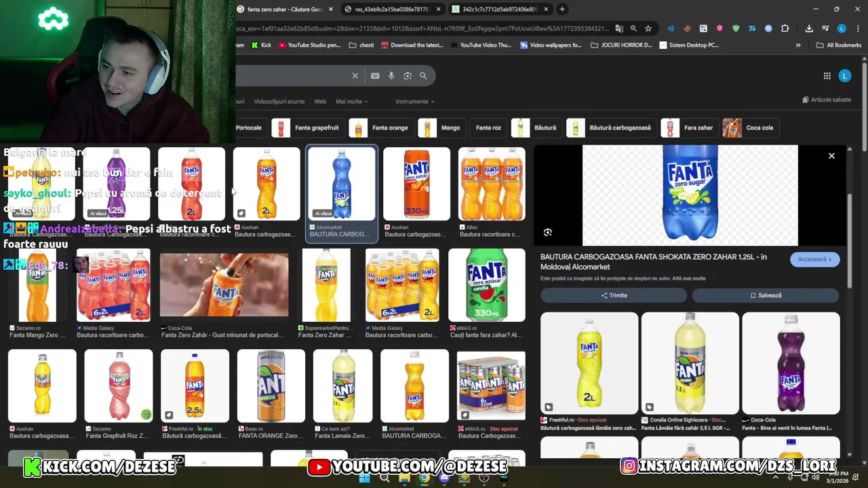Open Beau.ro 'FANTA ORANGE Zero' can result
Viewport: 868px width, 488px height.
coord(271,386)
